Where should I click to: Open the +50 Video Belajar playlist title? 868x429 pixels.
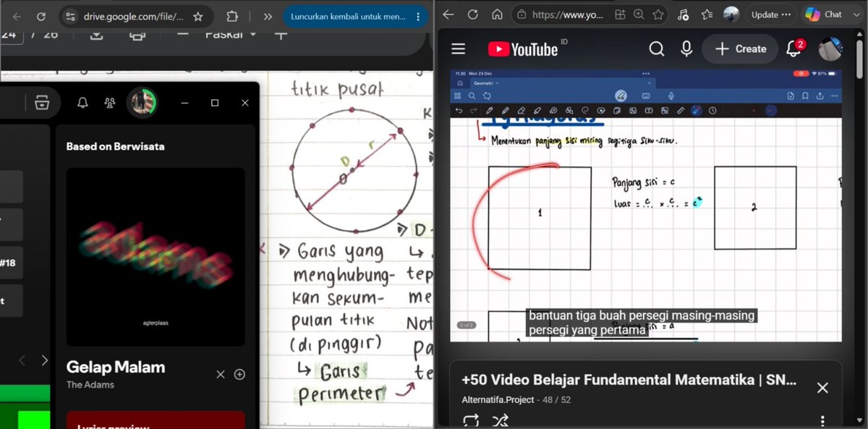[629, 380]
